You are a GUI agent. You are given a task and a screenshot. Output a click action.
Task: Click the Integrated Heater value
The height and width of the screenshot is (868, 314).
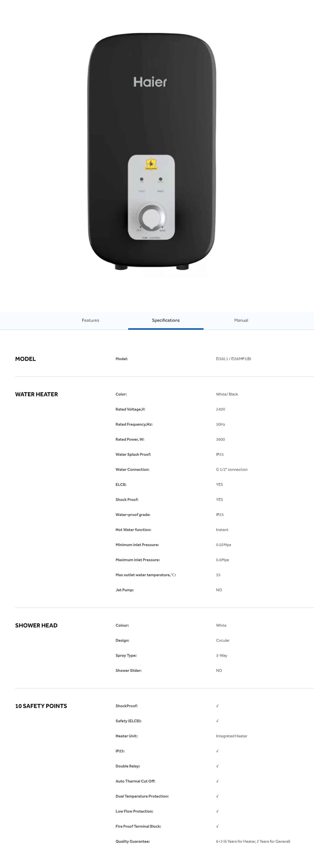coord(231,736)
